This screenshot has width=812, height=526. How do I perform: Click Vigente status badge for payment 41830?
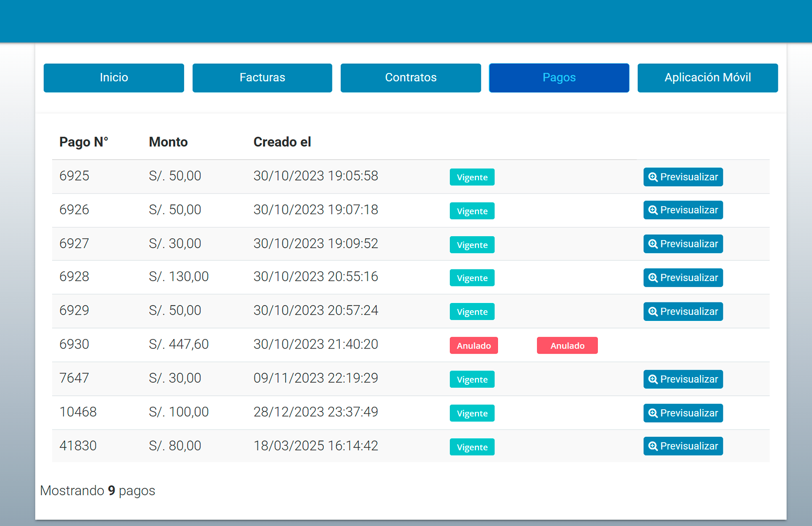(472, 448)
